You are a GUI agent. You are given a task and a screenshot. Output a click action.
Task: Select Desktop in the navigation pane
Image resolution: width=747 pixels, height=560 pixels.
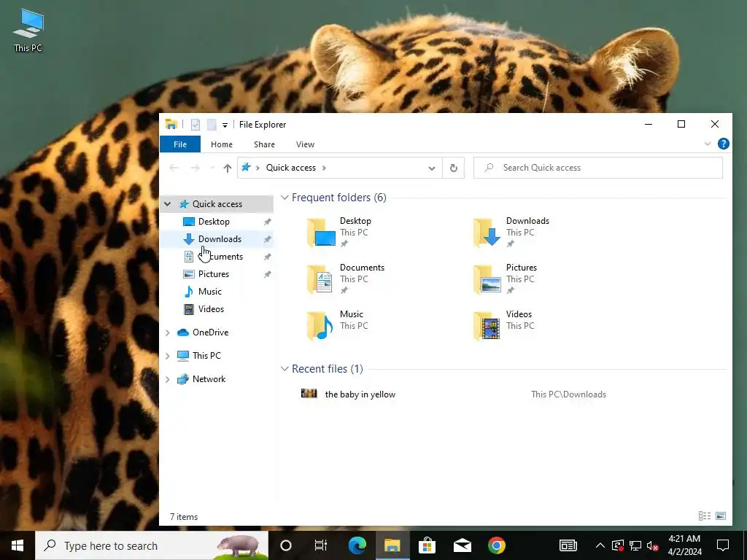[214, 222]
